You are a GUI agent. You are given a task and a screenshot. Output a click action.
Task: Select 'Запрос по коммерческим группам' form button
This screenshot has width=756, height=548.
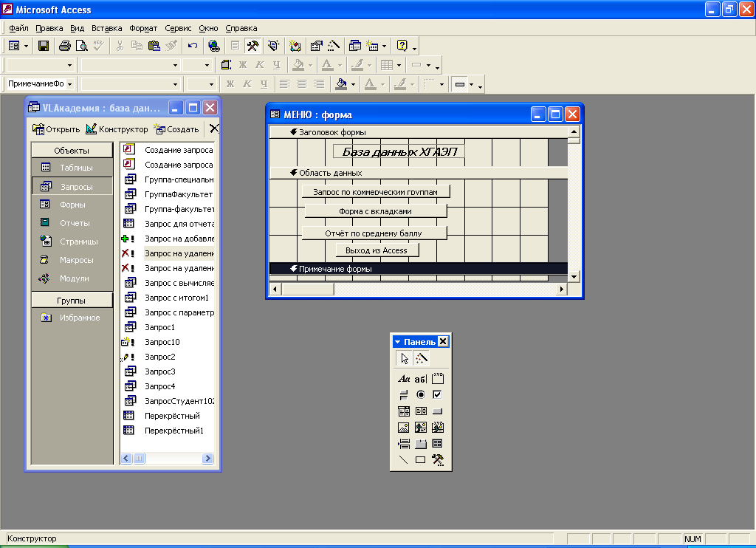[x=376, y=191]
